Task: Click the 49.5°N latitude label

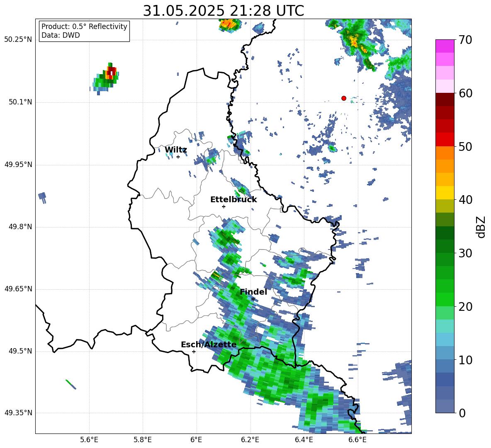Action: click(20, 351)
